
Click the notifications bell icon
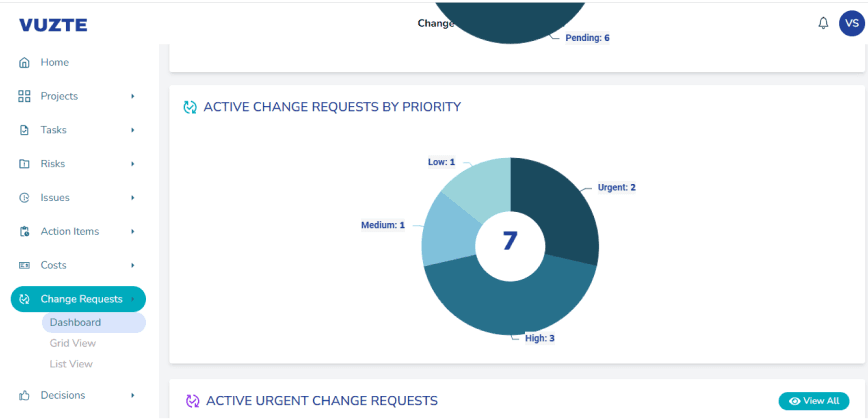(823, 23)
